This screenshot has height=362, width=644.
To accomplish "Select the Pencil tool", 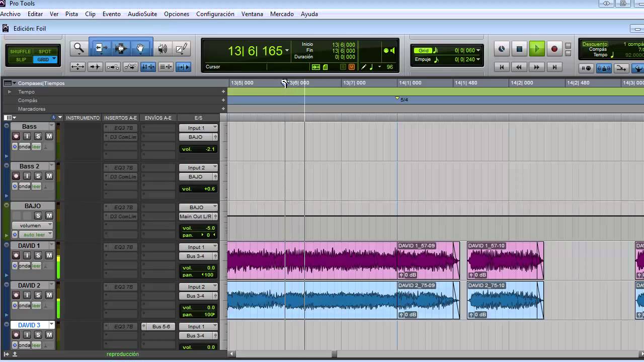I will 182,49.
